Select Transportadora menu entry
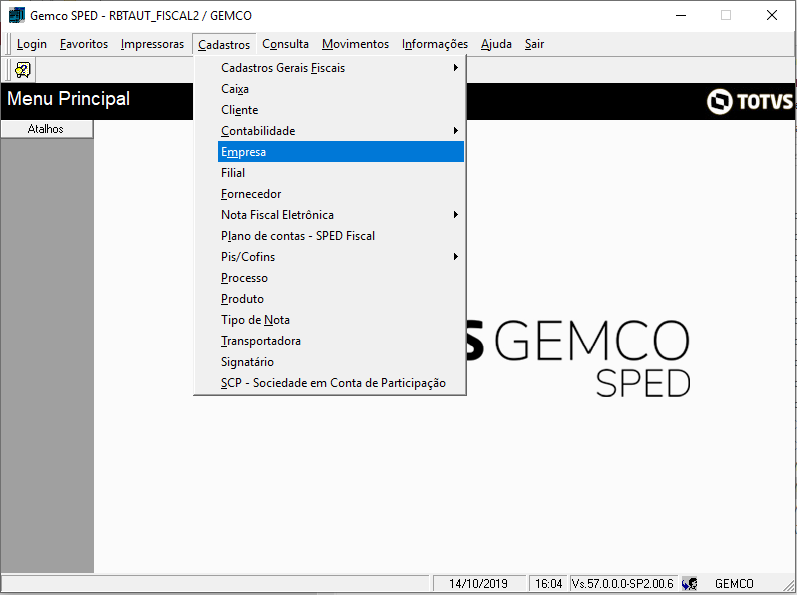This screenshot has height=595, width=797. [341, 341]
